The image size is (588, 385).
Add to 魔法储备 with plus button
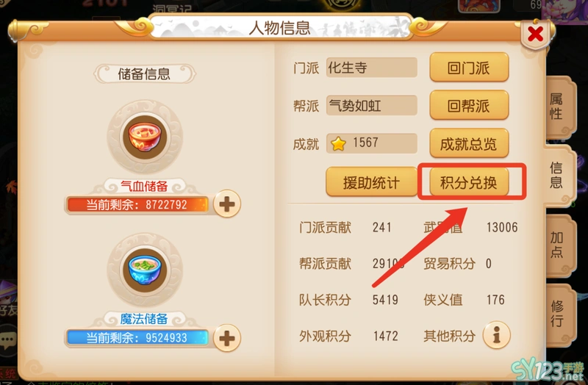[227, 338]
